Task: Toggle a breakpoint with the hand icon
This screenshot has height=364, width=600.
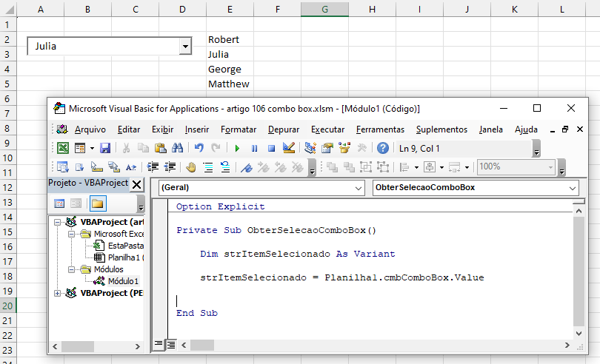Action: click(190, 167)
